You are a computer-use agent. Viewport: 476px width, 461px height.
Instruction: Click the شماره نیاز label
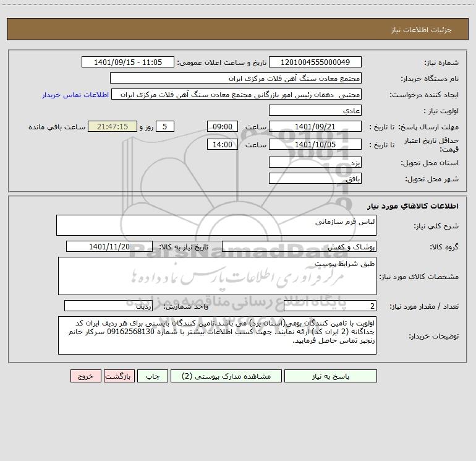(441, 63)
